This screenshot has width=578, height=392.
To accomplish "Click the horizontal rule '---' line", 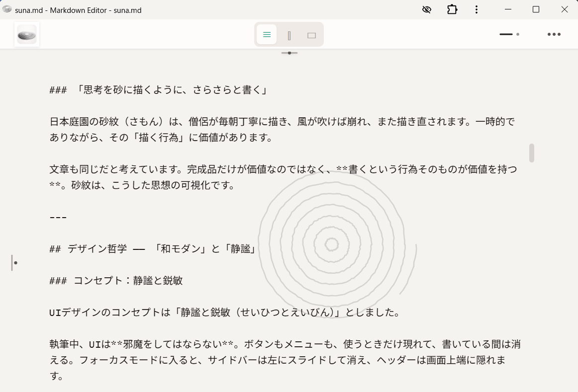I will [x=58, y=217].
